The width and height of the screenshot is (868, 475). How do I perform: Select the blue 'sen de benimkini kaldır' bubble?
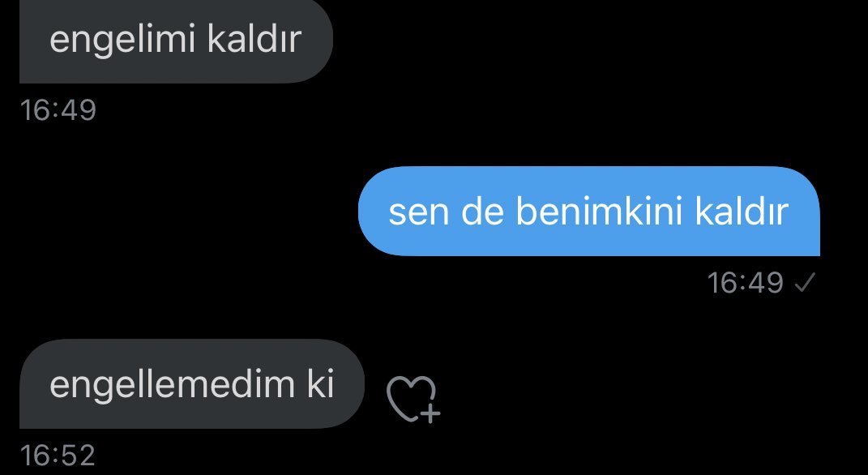click(x=588, y=211)
